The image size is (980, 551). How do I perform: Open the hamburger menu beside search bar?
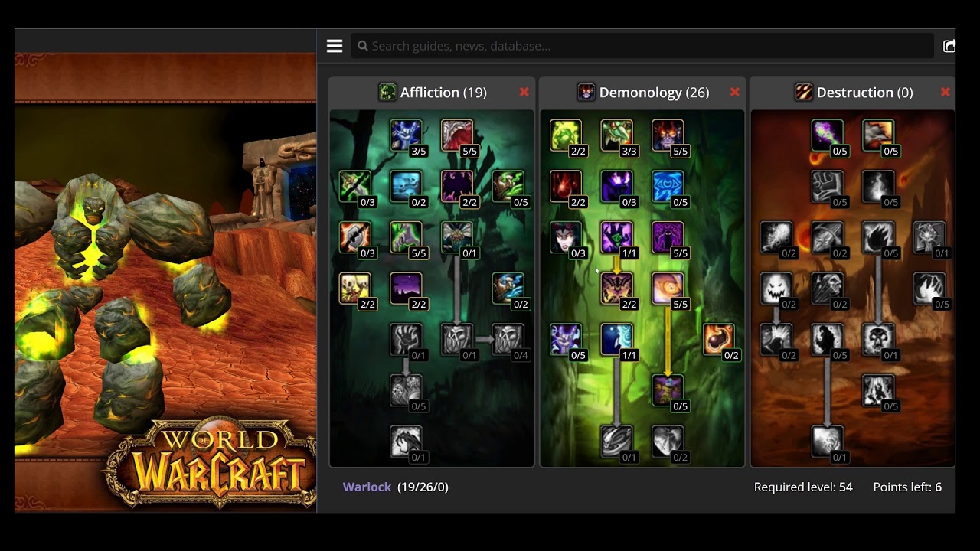335,46
